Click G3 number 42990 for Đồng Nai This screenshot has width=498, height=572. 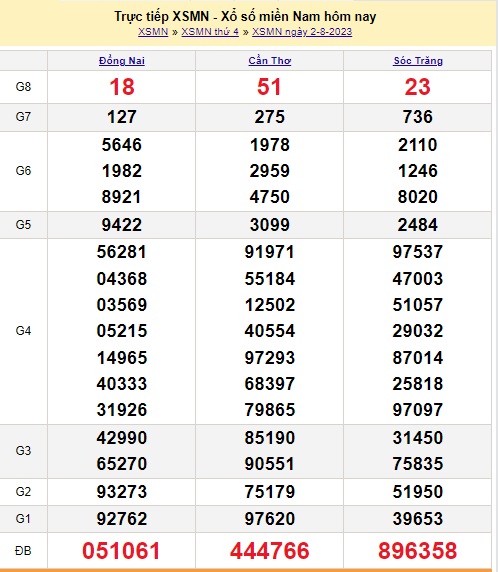[x=122, y=438]
